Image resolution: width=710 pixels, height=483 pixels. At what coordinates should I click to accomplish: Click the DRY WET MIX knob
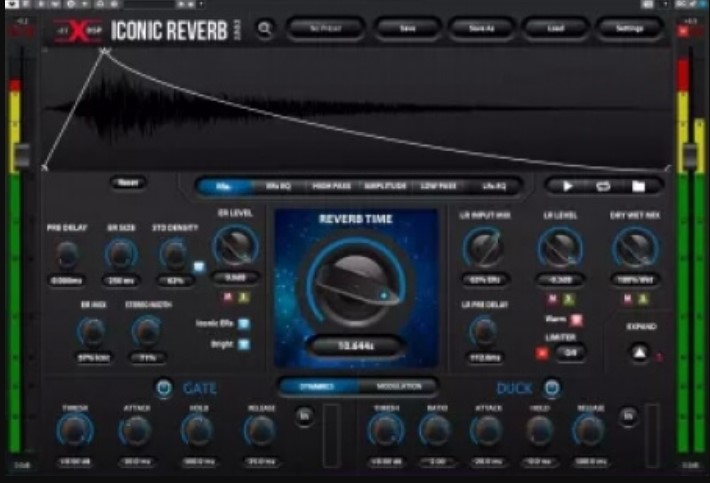pos(634,249)
